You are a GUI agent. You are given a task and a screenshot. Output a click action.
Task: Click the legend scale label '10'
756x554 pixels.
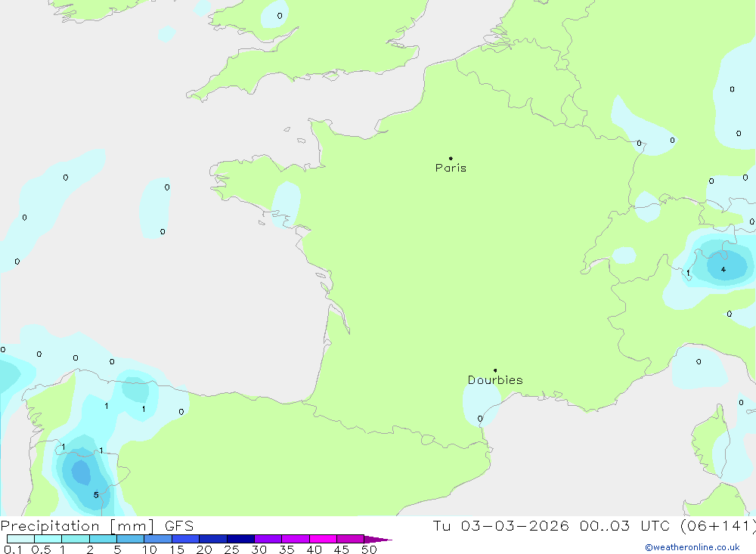150,549
